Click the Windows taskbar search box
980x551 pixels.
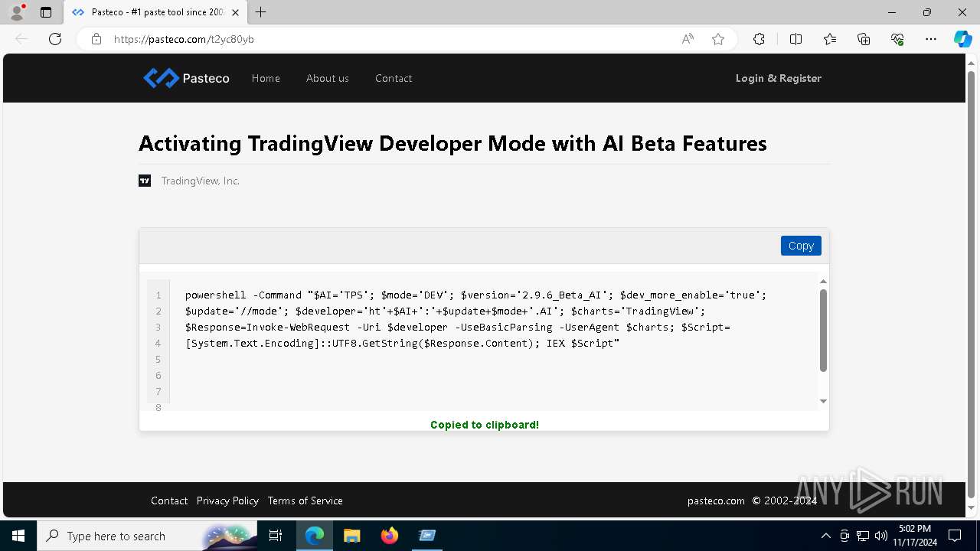[x=145, y=536]
